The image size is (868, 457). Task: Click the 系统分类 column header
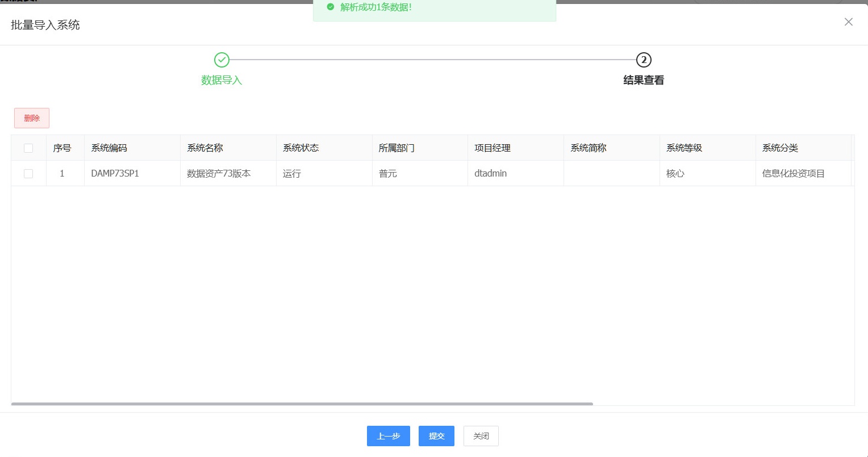(779, 148)
